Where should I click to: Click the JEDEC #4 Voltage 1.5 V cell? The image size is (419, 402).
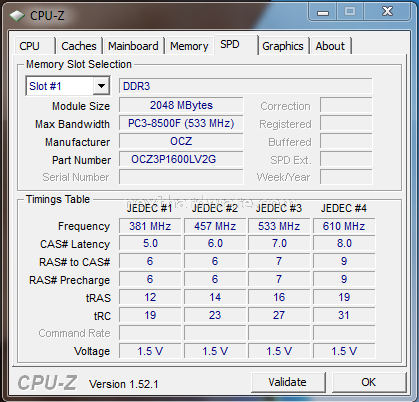click(344, 351)
